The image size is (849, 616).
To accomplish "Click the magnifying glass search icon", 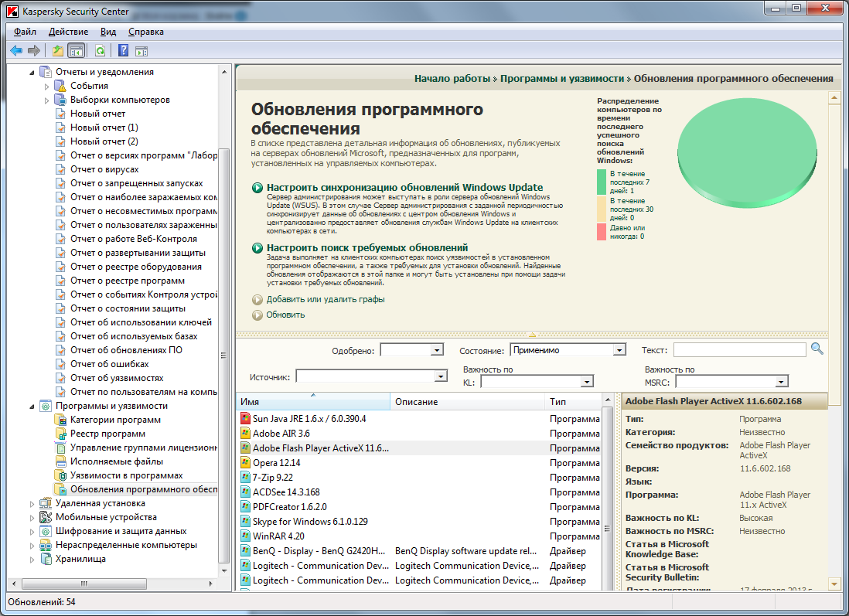I will click(817, 349).
